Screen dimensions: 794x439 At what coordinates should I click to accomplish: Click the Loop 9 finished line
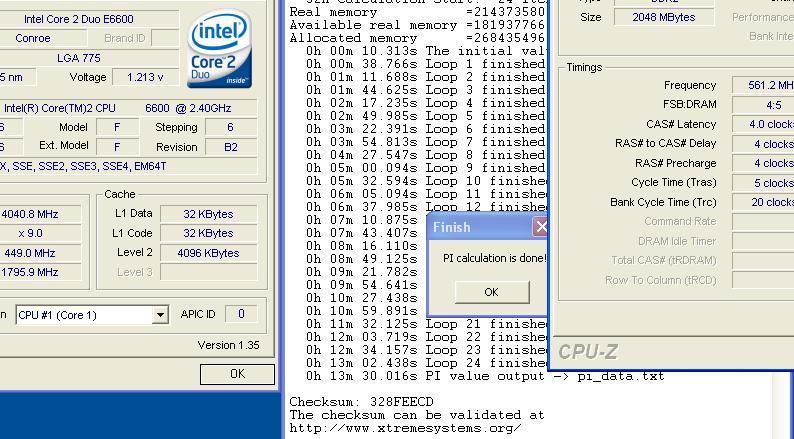point(425,168)
